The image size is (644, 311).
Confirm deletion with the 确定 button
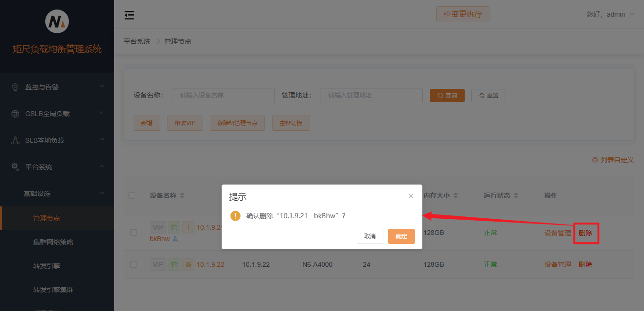point(401,236)
